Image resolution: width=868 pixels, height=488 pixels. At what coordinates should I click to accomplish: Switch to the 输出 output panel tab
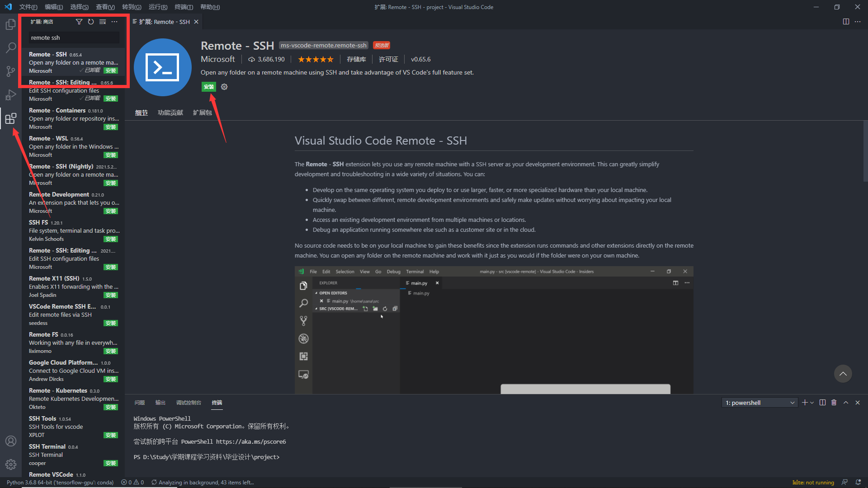tap(160, 403)
